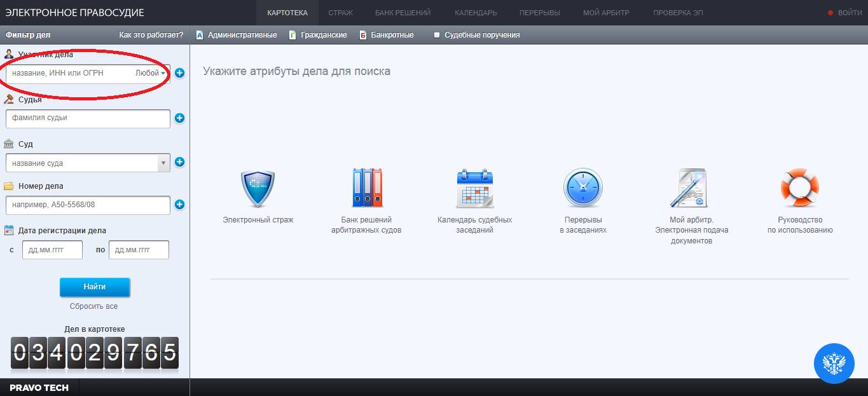Focus the registration date 'с' from field
This screenshot has width=868, height=396.
click(52, 250)
